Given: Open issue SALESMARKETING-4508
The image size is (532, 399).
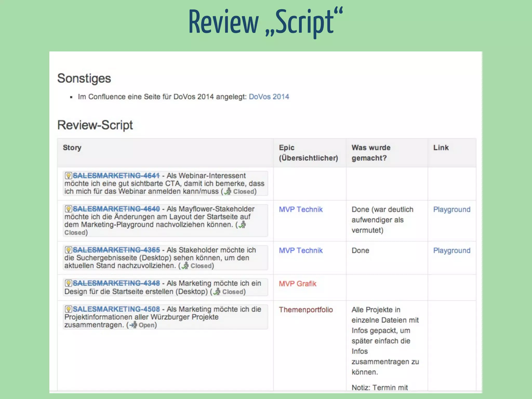Looking at the screenshot, I should 116,309.
